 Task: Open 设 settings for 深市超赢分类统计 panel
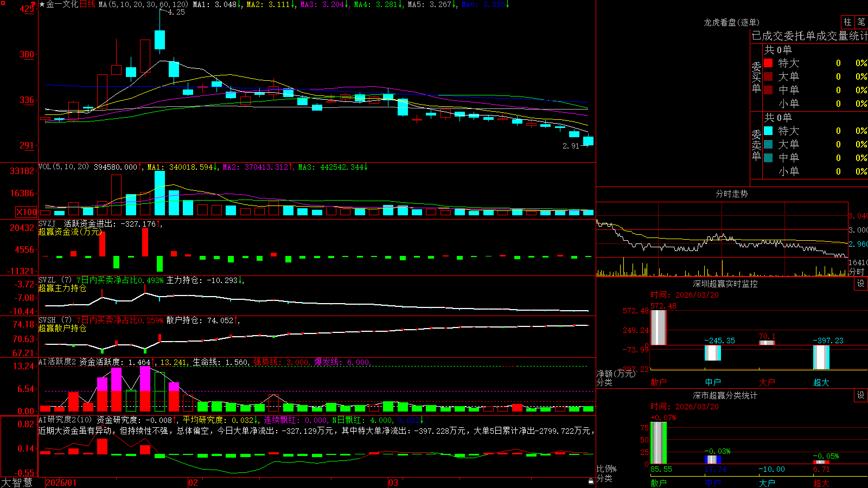click(861, 395)
